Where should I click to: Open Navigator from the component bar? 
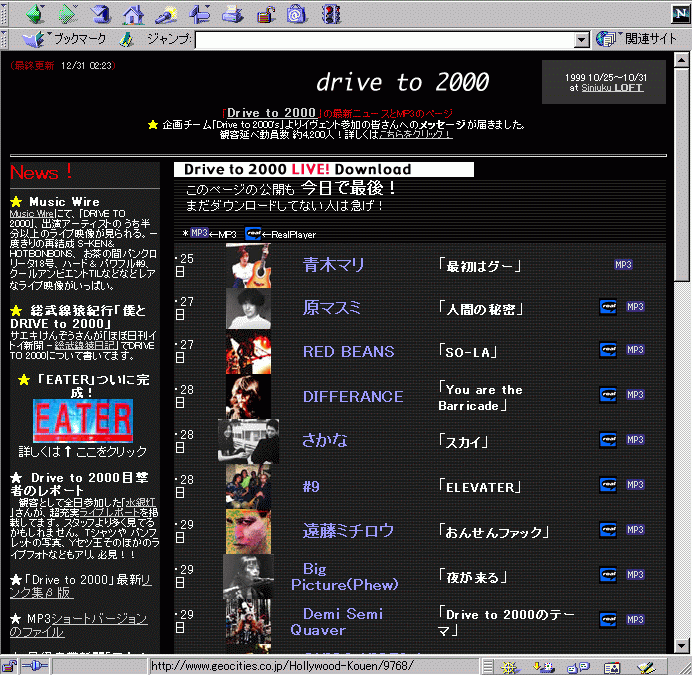click(509, 667)
